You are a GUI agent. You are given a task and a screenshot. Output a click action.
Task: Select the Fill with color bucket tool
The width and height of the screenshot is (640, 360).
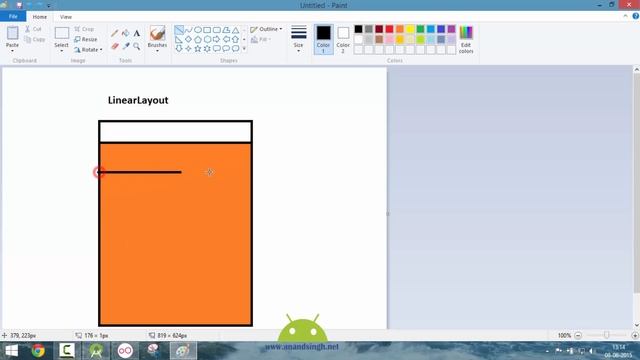tap(126, 33)
